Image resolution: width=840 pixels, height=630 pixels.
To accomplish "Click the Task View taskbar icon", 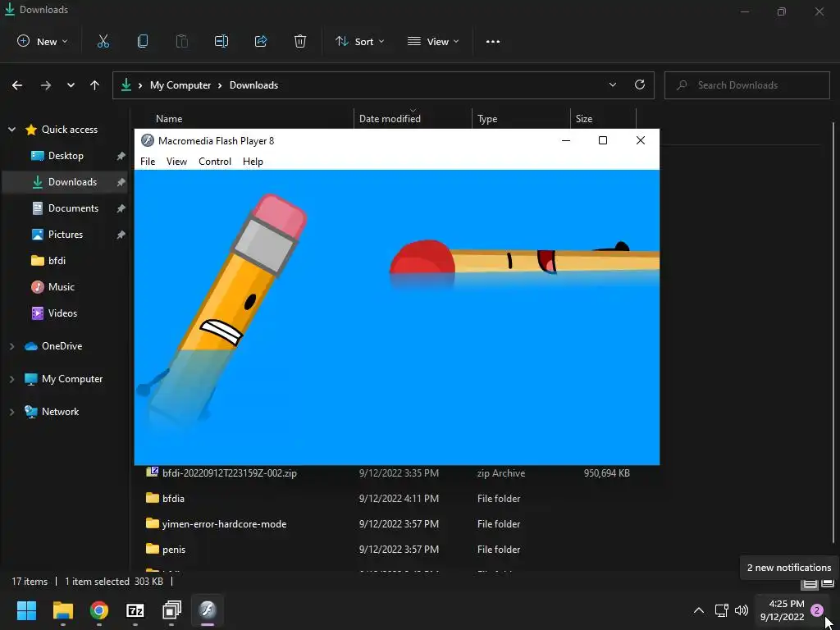I will (x=171, y=610).
